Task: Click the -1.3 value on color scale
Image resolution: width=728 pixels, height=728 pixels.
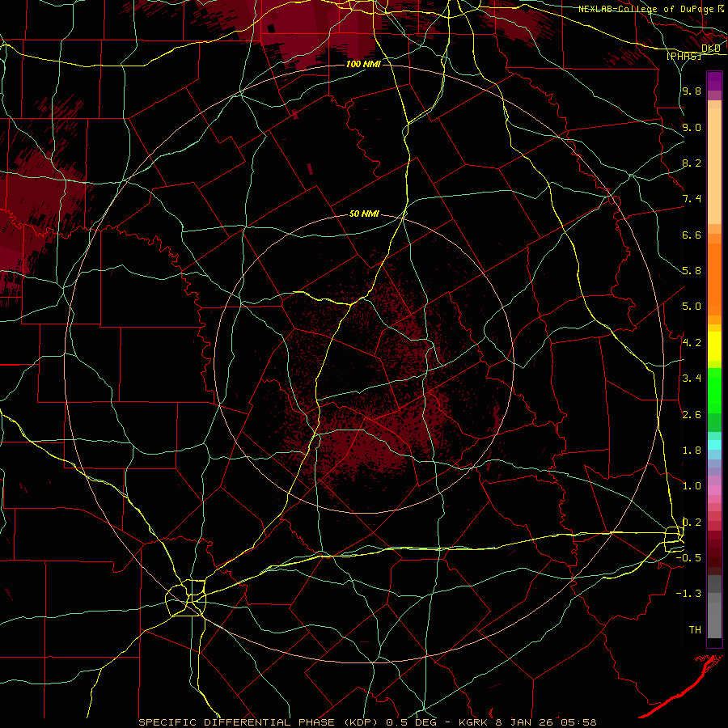Action: (x=688, y=594)
